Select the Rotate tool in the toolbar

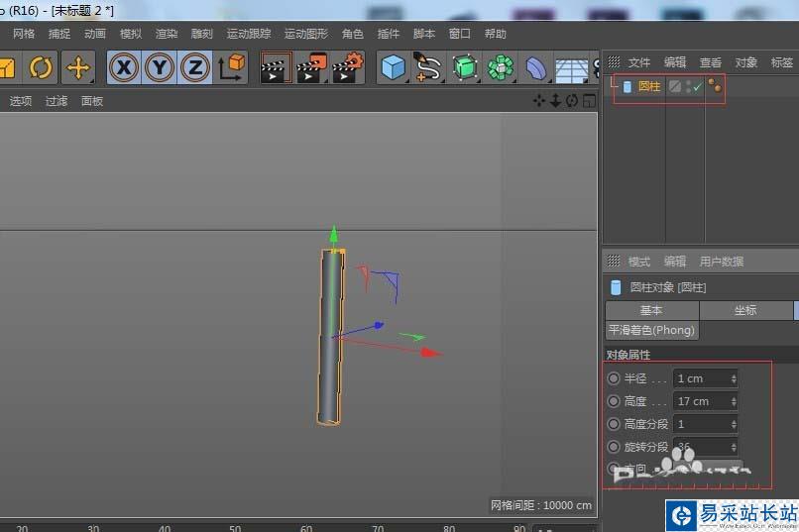coord(41,67)
